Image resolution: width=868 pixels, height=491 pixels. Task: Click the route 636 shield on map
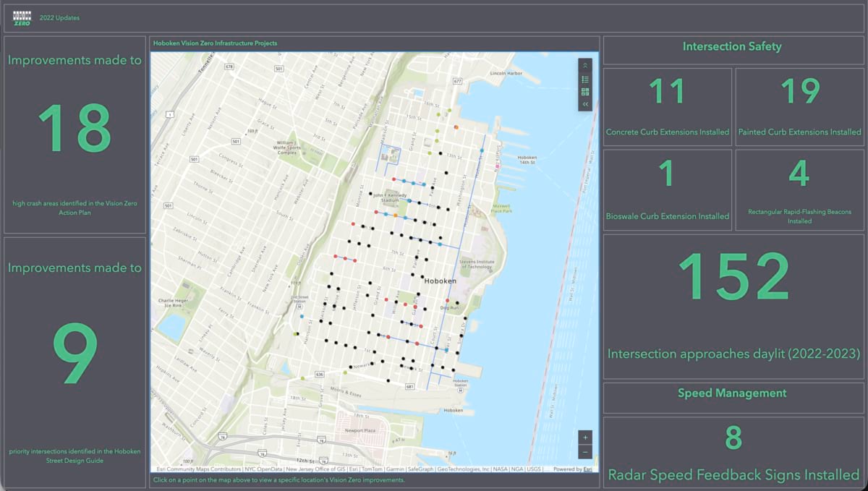pyautogui.click(x=320, y=374)
